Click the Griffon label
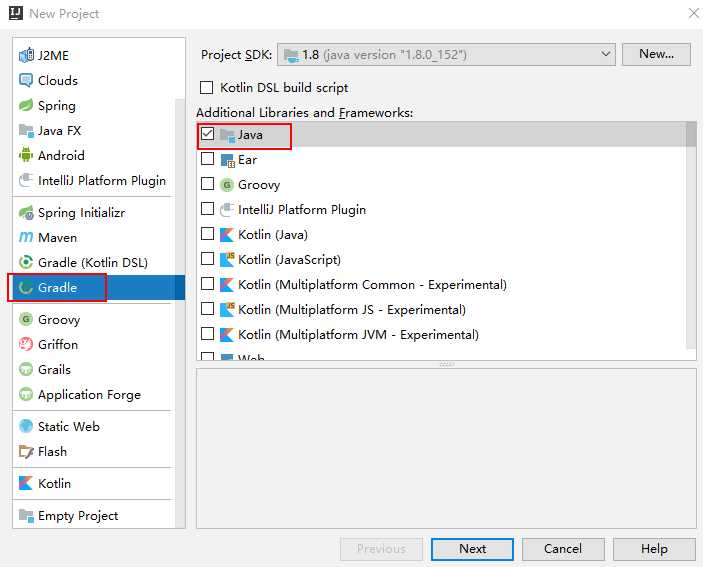 pyautogui.click(x=58, y=344)
